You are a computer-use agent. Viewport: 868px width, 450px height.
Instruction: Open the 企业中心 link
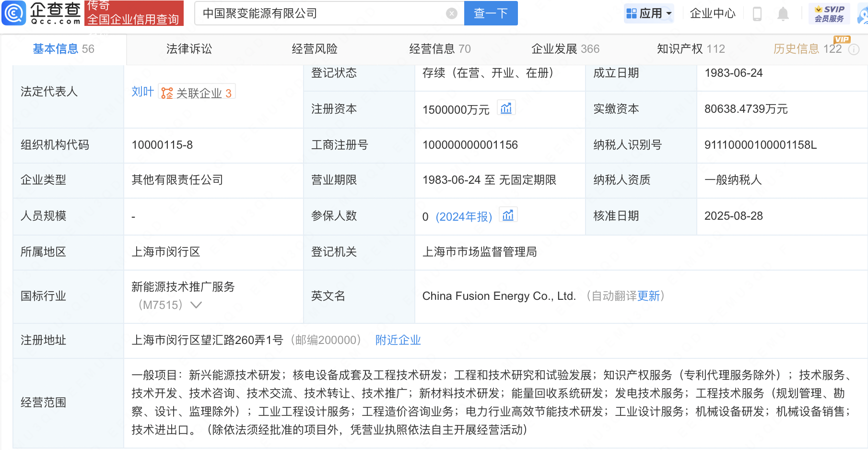pos(713,13)
